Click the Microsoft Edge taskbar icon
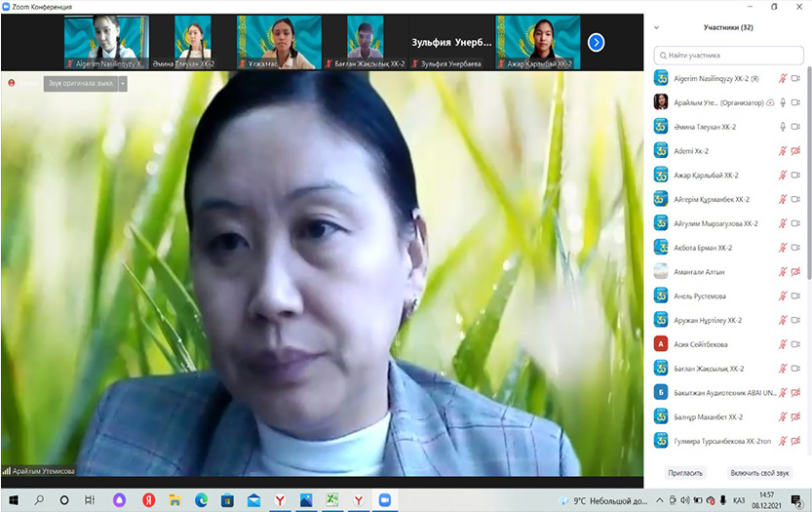 tap(201, 500)
